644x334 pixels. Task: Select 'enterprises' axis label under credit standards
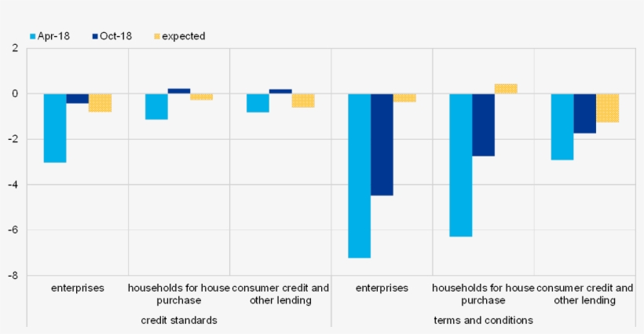click(78, 288)
